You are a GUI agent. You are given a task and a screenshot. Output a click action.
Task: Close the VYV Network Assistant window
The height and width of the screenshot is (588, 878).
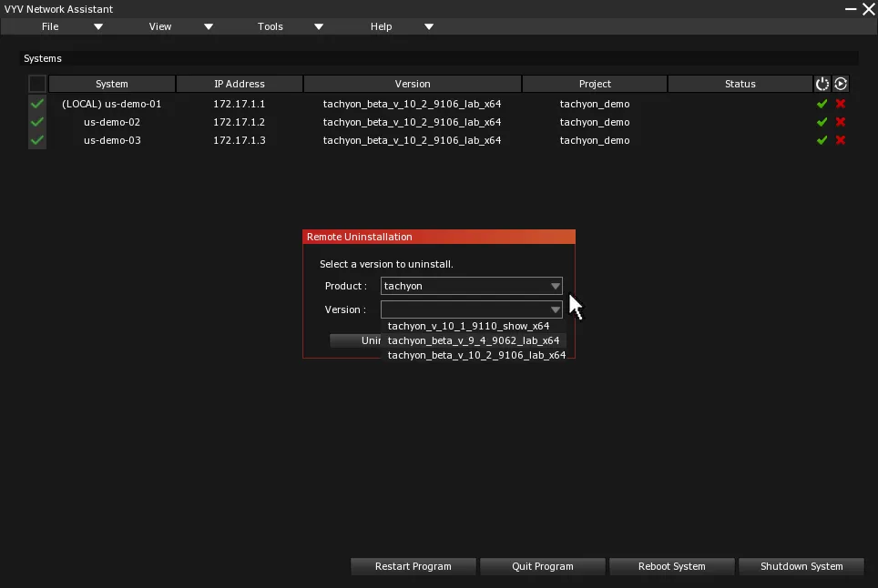[x=869, y=9]
